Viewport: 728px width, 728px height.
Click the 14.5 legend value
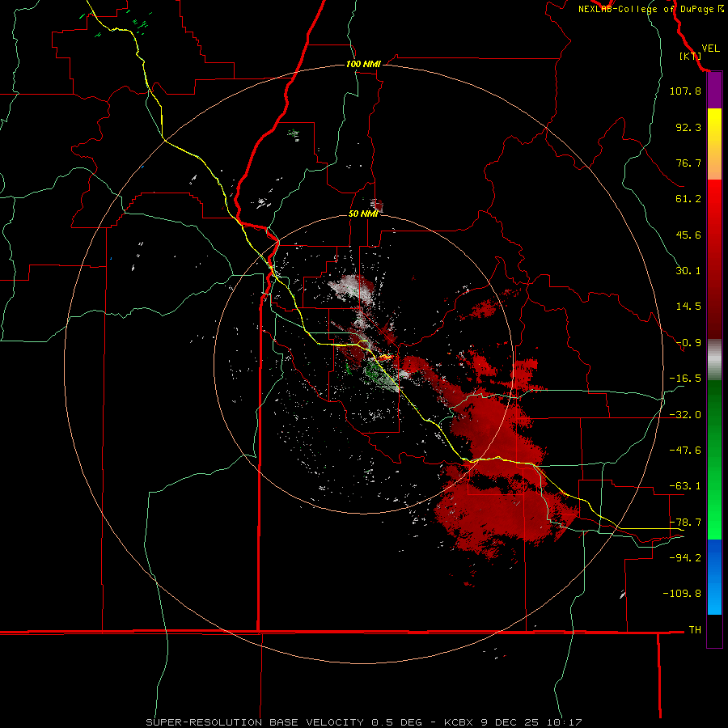pyautogui.click(x=688, y=307)
